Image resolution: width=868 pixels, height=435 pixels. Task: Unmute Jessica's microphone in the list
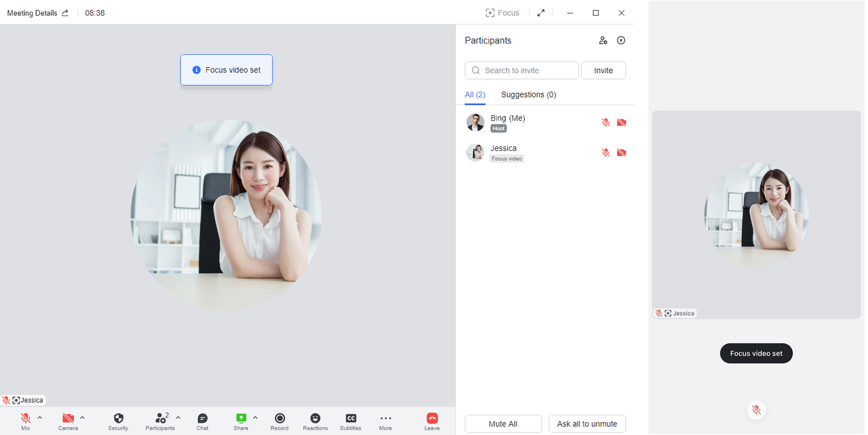pos(605,152)
